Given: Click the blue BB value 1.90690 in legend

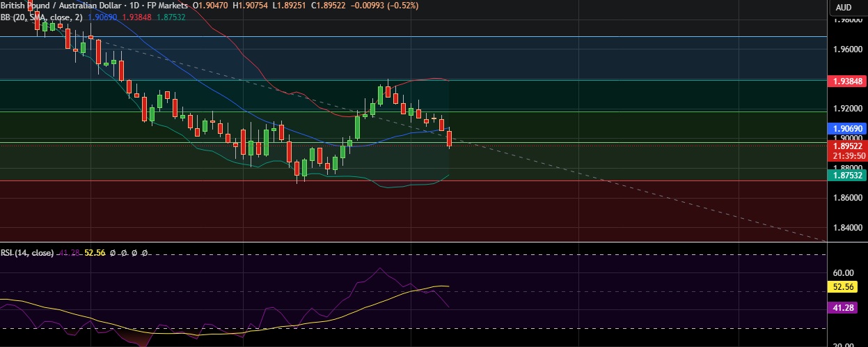Looking at the screenshot, I should (x=102, y=16).
